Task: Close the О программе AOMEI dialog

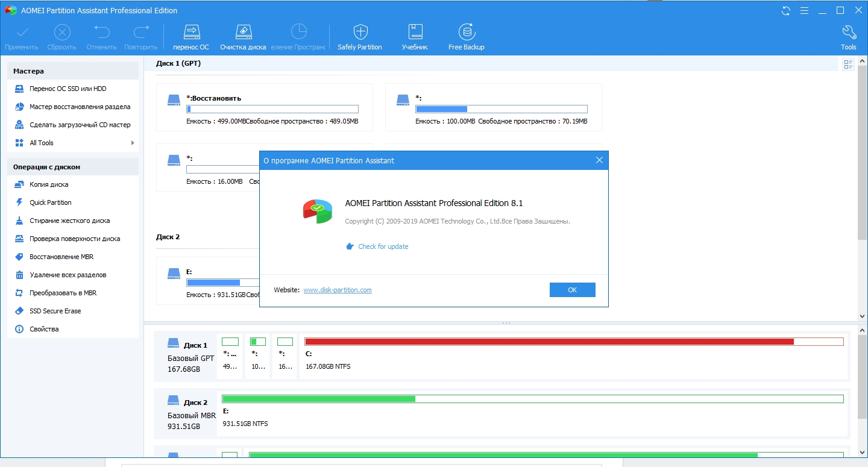Action: coord(599,160)
